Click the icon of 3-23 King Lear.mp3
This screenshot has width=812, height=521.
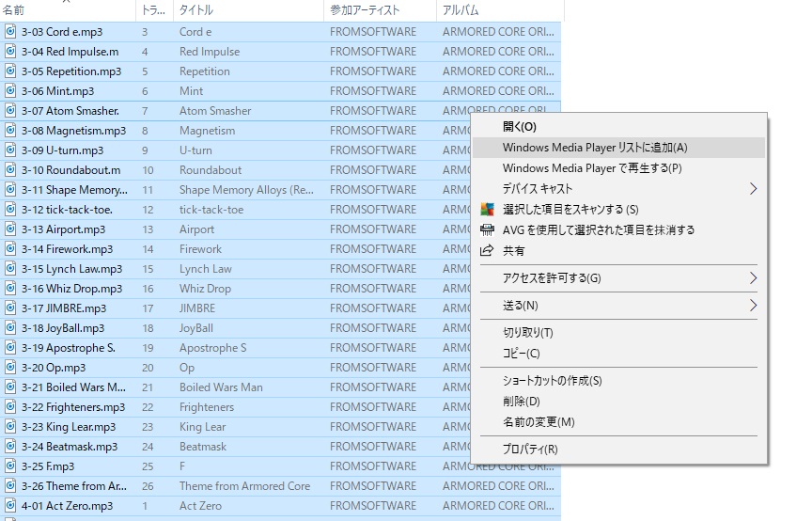tap(9, 427)
